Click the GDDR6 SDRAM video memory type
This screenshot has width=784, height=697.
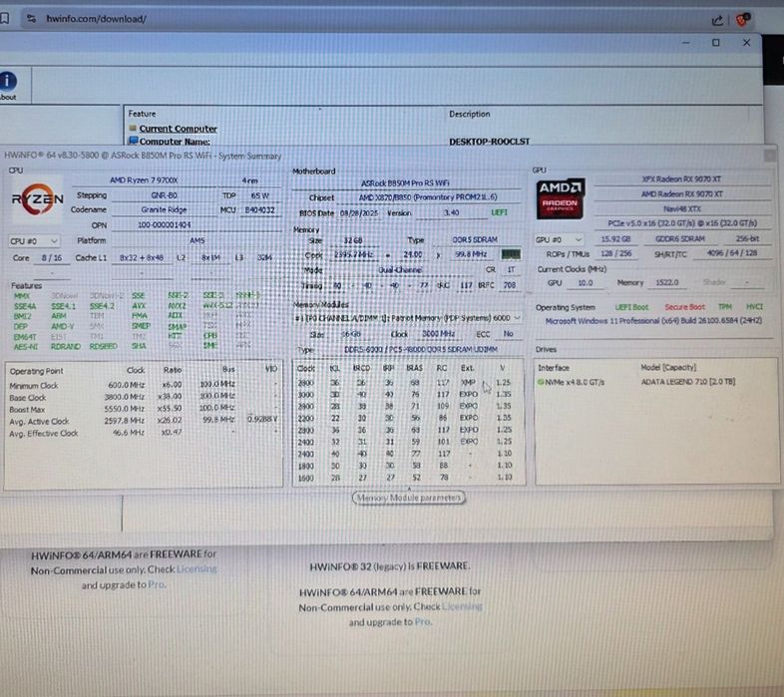pyautogui.click(x=680, y=239)
